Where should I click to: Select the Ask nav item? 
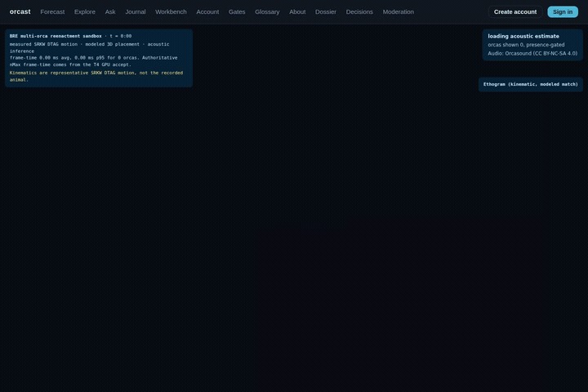tap(110, 11)
